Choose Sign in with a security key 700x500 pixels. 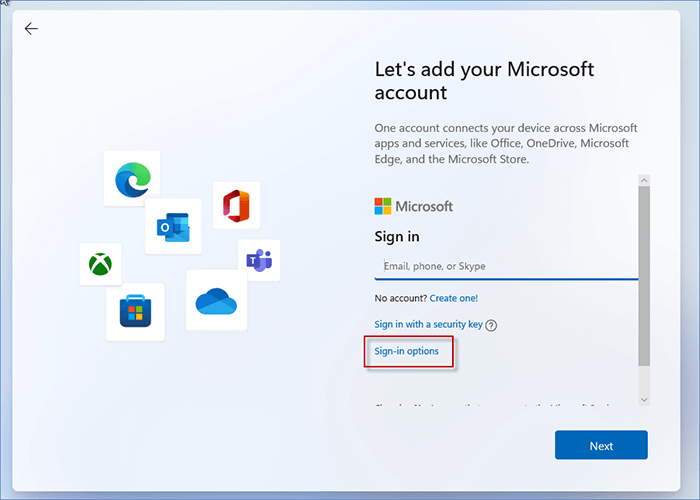(428, 324)
